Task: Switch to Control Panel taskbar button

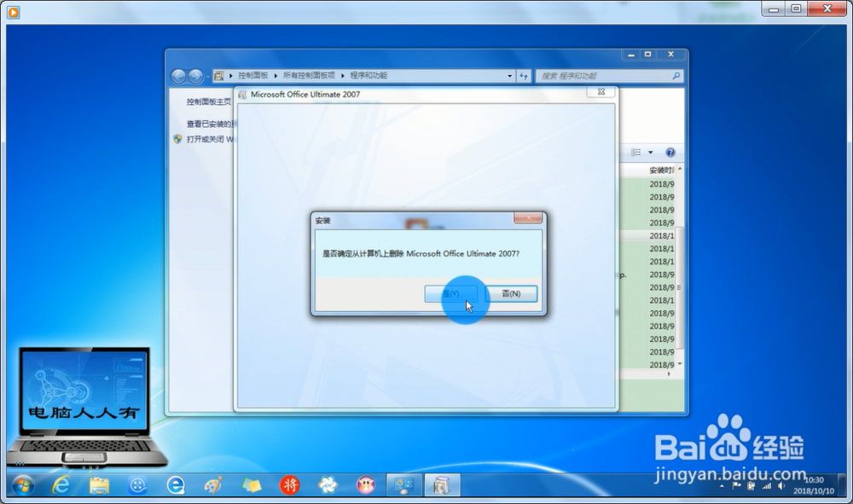Action: coord(404,485)
